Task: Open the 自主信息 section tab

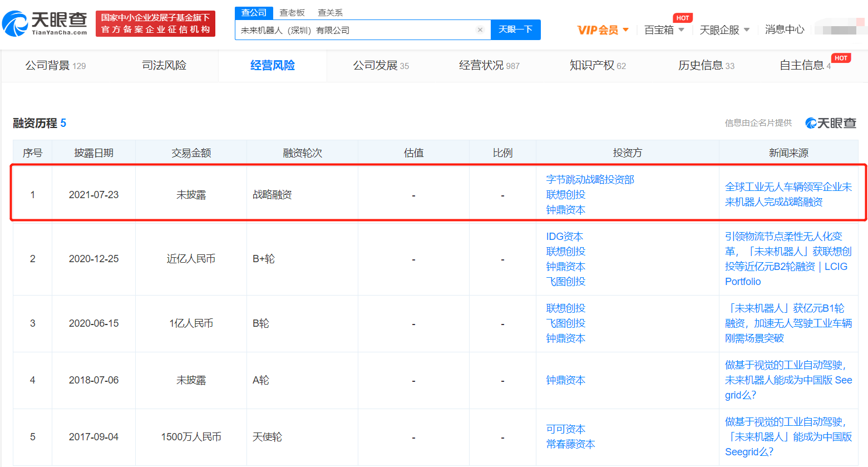Action: [806, 66]
